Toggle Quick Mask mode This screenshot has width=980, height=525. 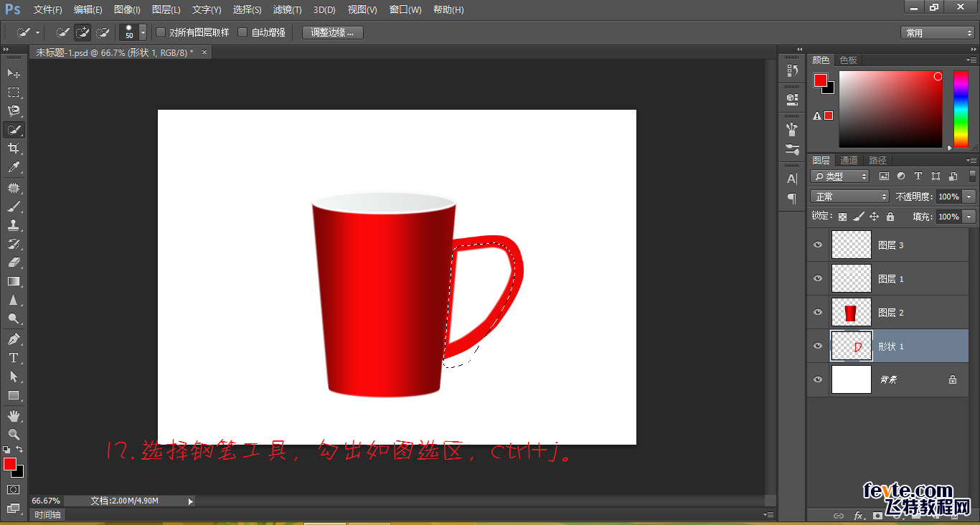pyautogui.click(x=14, y=489)
